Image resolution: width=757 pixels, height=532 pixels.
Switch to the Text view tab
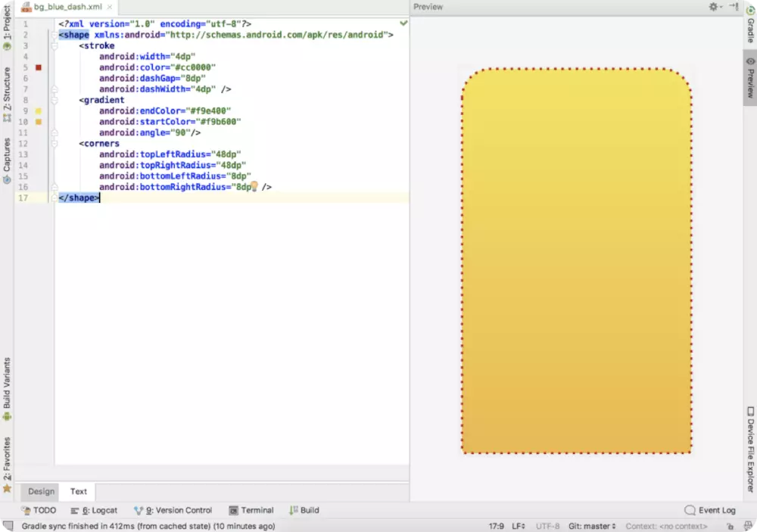[x=78, y=491]
